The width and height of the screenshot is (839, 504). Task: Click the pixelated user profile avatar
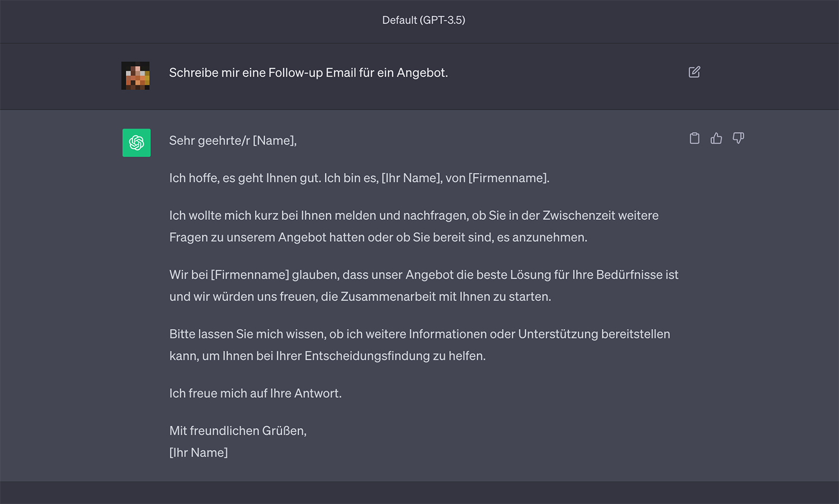point(135,76)
